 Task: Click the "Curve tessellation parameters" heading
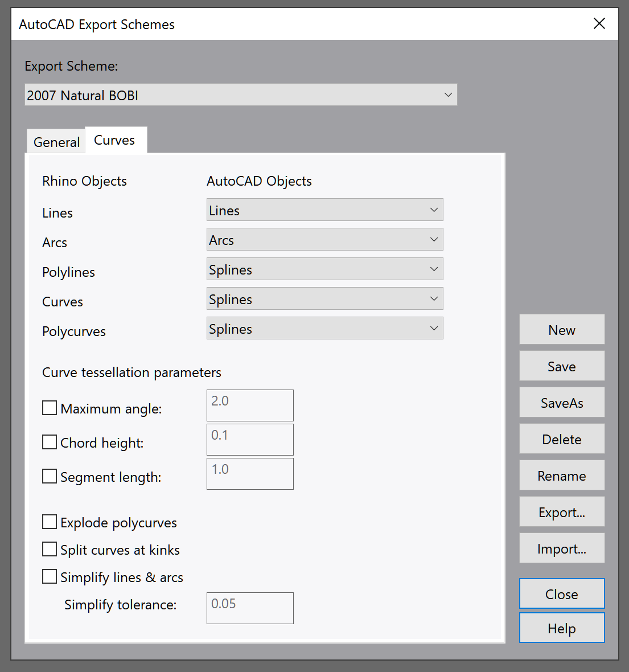tap(131, 372)
